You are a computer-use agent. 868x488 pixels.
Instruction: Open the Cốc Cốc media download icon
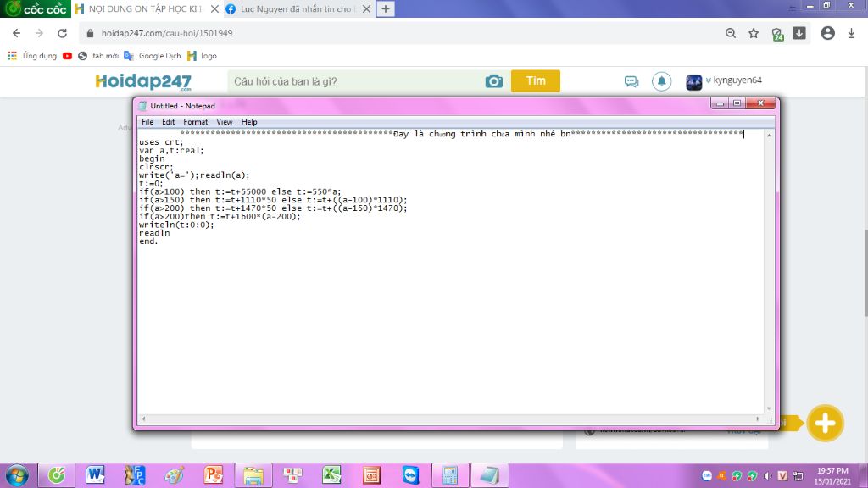pyautogui.click(x=799, y=33)
